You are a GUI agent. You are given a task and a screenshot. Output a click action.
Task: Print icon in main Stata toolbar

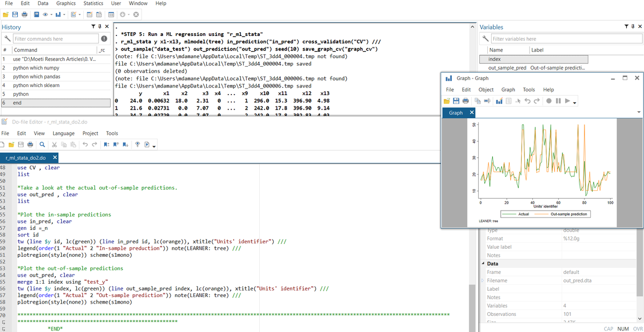pos(25,14)
